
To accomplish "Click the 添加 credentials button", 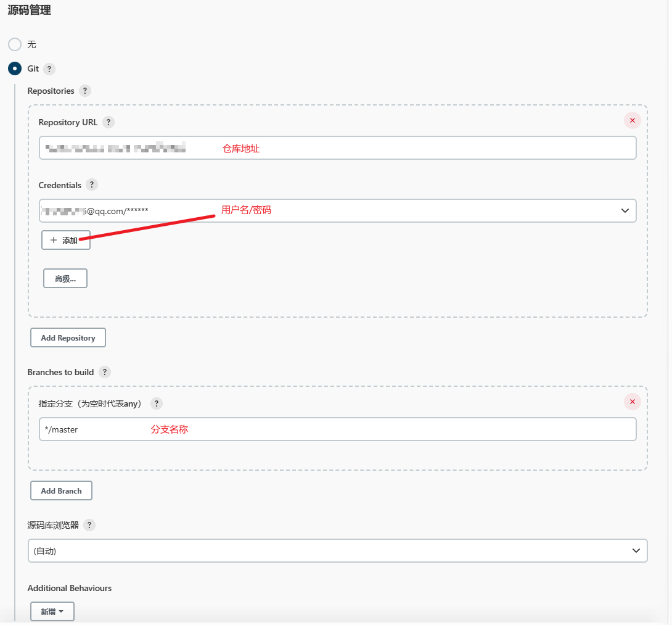I will [x=66, y=240].
